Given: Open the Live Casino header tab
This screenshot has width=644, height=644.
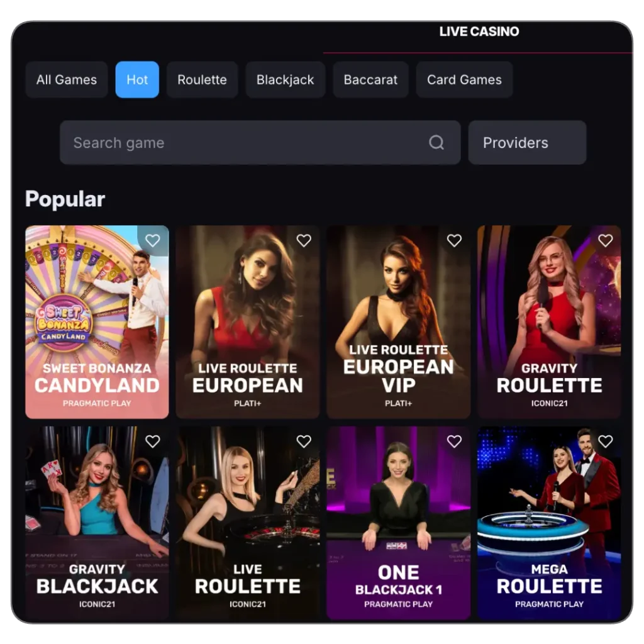Looking at the screenshot, I should tap(479, 31).
